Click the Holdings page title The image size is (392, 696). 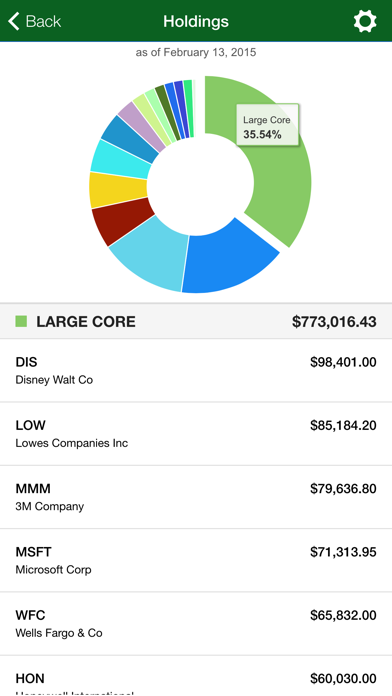[196, 21]
